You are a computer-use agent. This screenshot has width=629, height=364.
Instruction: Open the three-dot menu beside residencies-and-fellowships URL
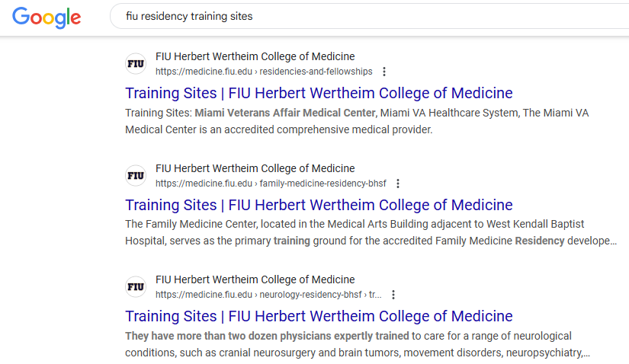(384, 72)
